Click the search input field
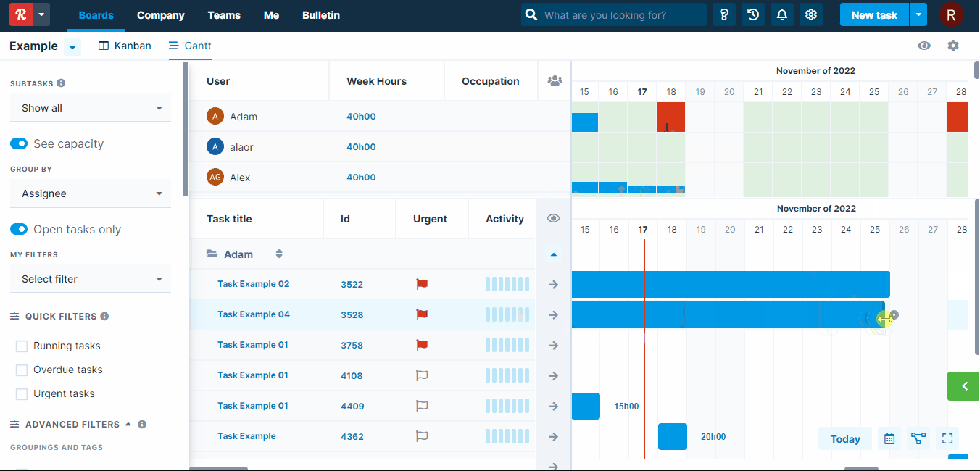 click(x=620, y=14)
